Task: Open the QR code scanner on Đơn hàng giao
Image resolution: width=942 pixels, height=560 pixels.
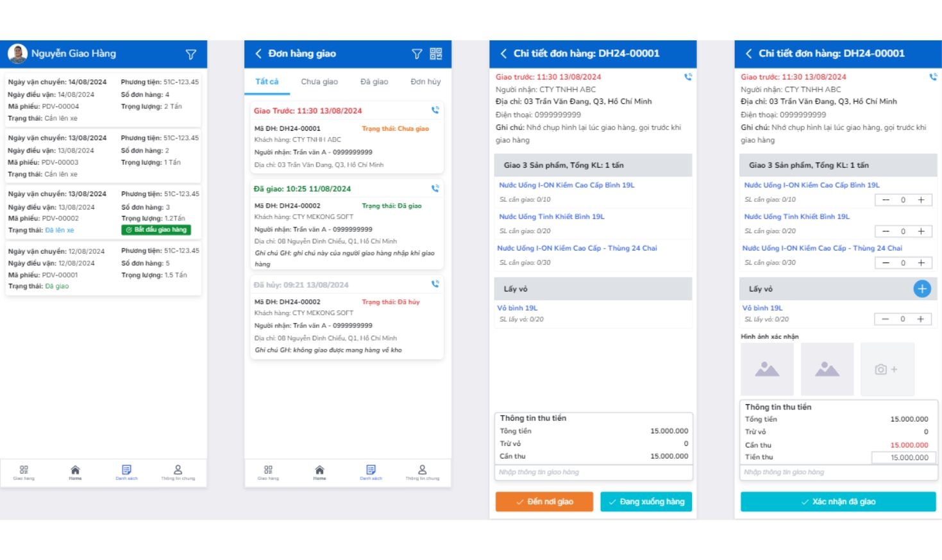Action: 436,54
